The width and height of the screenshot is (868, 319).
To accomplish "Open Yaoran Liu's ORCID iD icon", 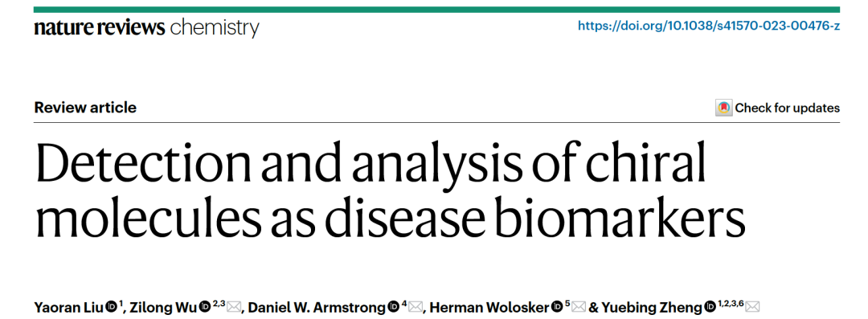I will [111, 306].
